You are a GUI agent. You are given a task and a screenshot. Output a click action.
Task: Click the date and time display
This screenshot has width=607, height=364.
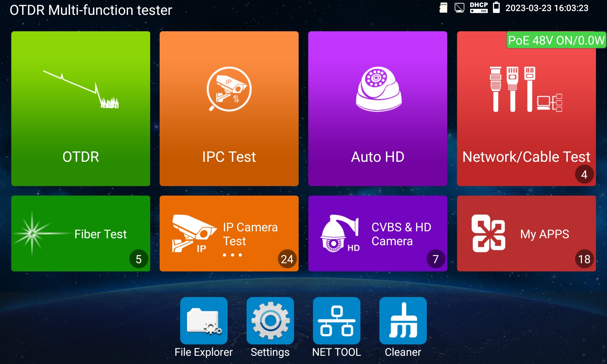547,8
